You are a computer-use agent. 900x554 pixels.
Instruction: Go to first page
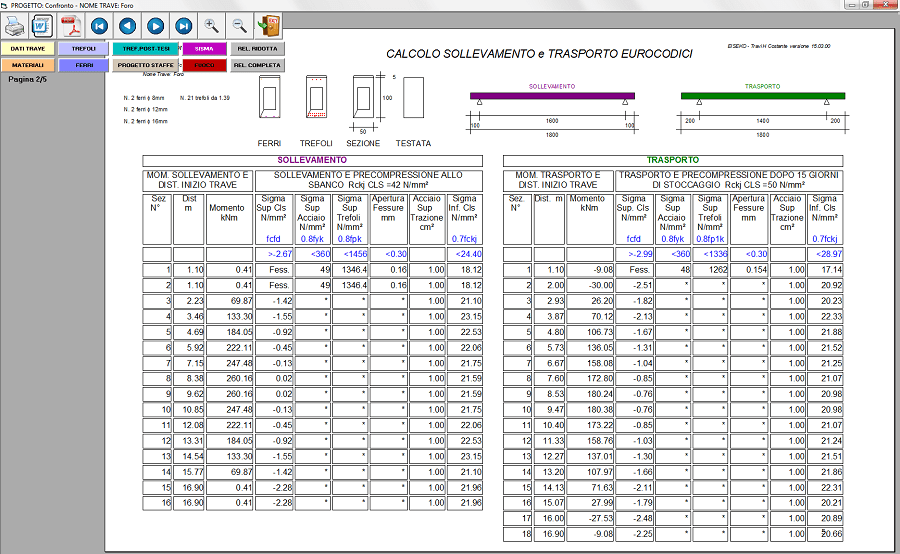point(99,26)
